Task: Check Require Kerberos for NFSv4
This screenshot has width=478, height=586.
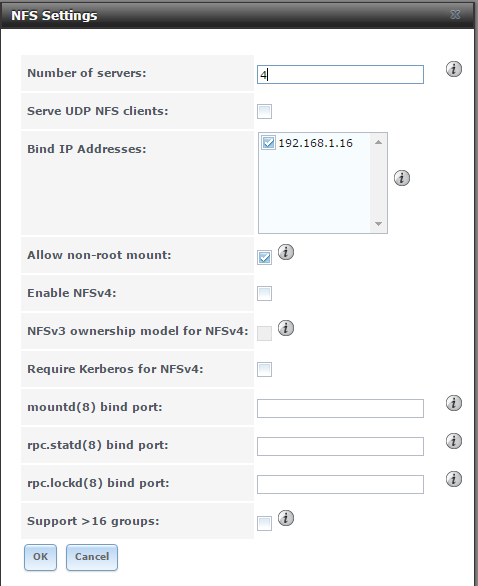Action: click(x=264, y=369)
